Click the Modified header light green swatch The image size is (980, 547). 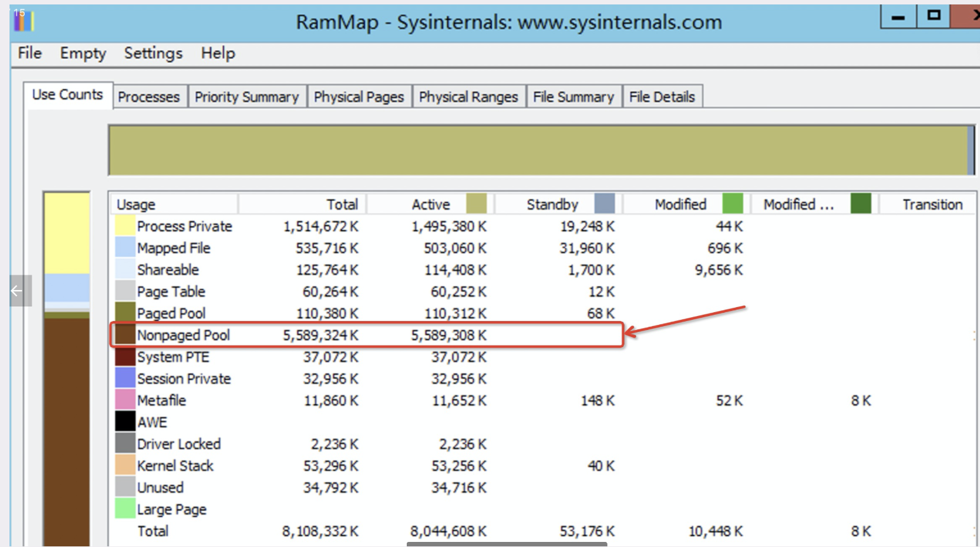click(733, 204)
